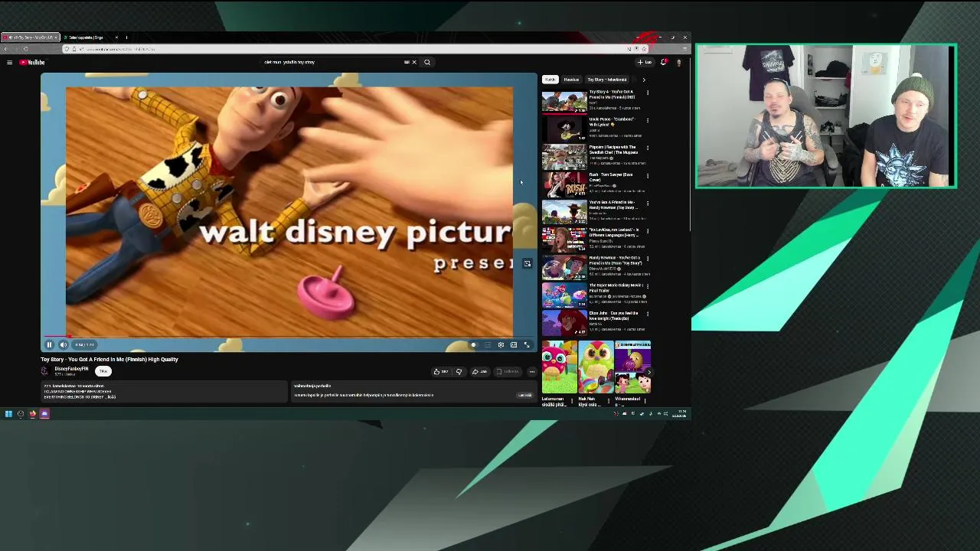Reload the page in the browser
980x551 pixels.
[x=25, y=49]
